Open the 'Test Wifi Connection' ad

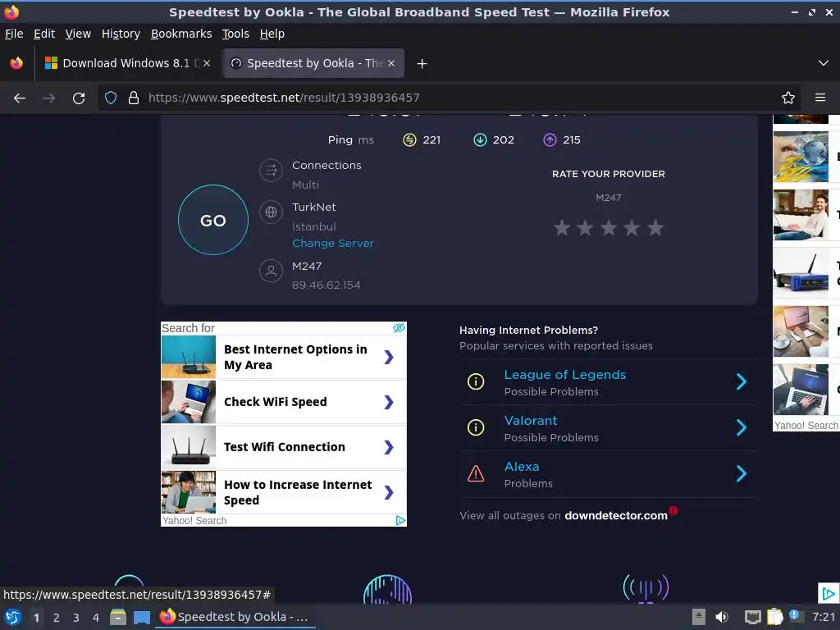(284, 447)
